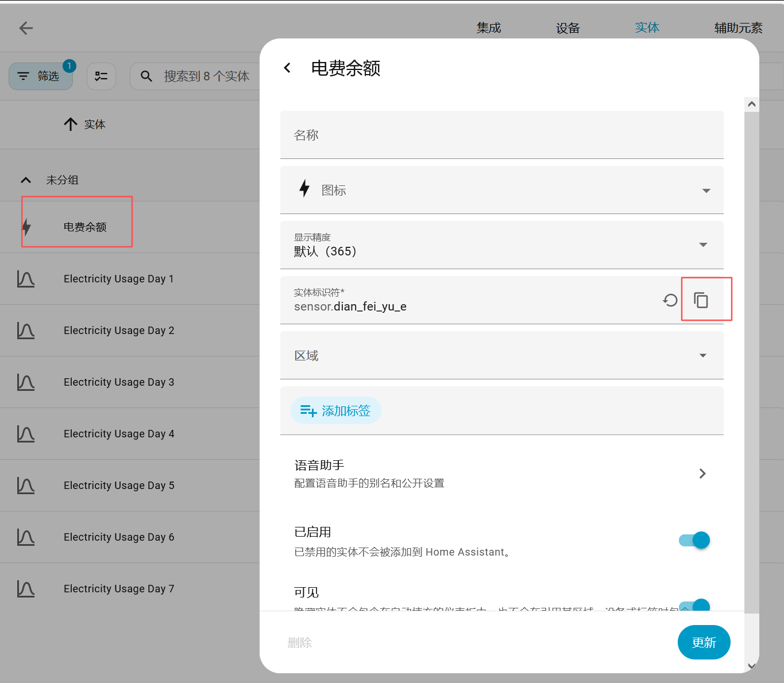Switch to the 设备 tab
The image size is (784, 683).
point(567,27)
